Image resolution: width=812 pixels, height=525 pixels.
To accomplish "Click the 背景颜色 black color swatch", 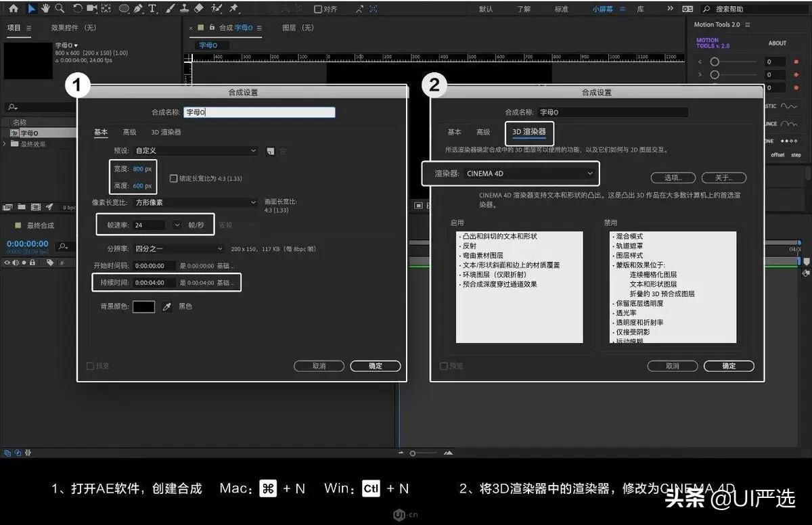I will pyautogui.click(x=144, y=306).
